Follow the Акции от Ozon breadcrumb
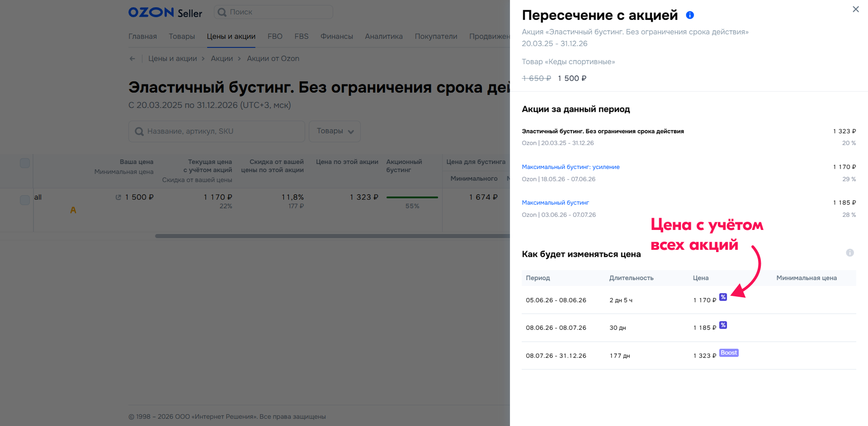The width and height of the screenshot is (868, 426). coord(273,59)
